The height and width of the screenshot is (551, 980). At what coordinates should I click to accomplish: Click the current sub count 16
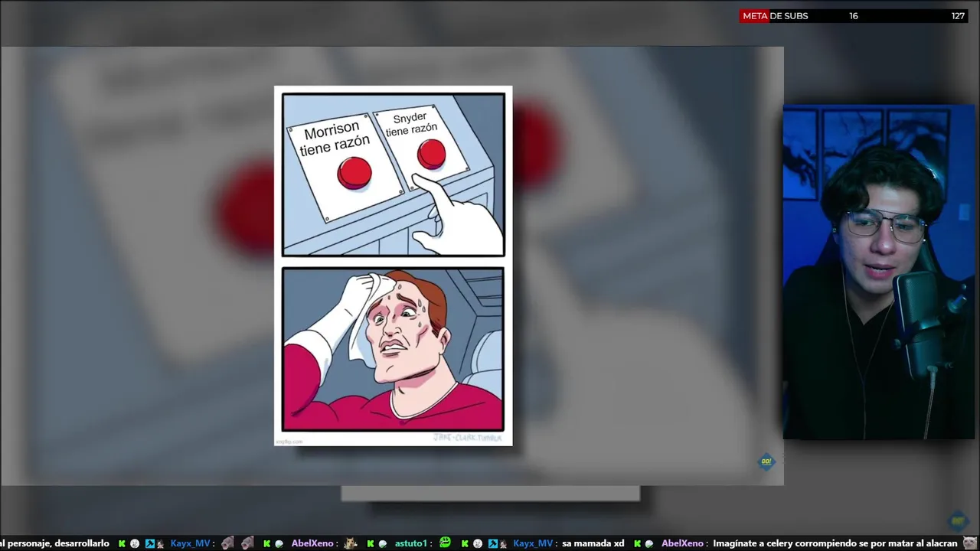854,15
